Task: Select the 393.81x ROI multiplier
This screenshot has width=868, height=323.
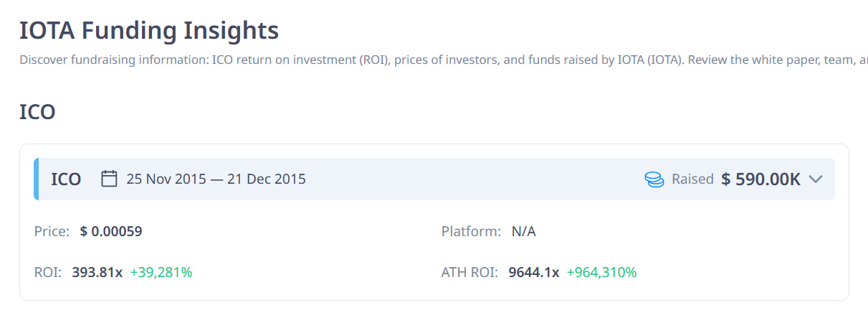Action: pyautogui.click(x=97, y=273)
